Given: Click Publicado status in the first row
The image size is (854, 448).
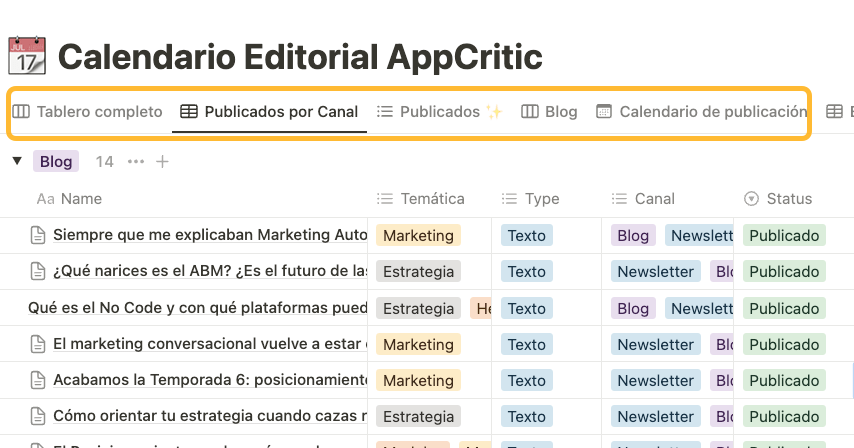Looking at the screenshot, I should point(784,236).
